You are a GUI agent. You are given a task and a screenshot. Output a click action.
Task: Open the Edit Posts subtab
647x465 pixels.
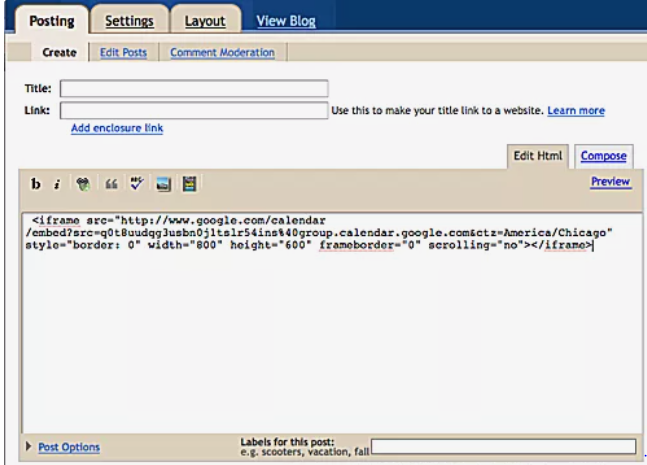[124, 53]
